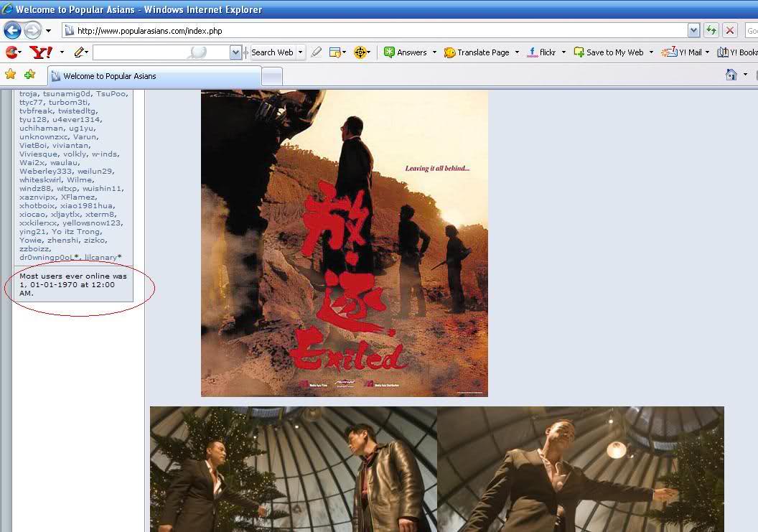Stop loading with the red X button
This screenshot has height=532, width=758.
pyautogui.click(x=730, y=31)
